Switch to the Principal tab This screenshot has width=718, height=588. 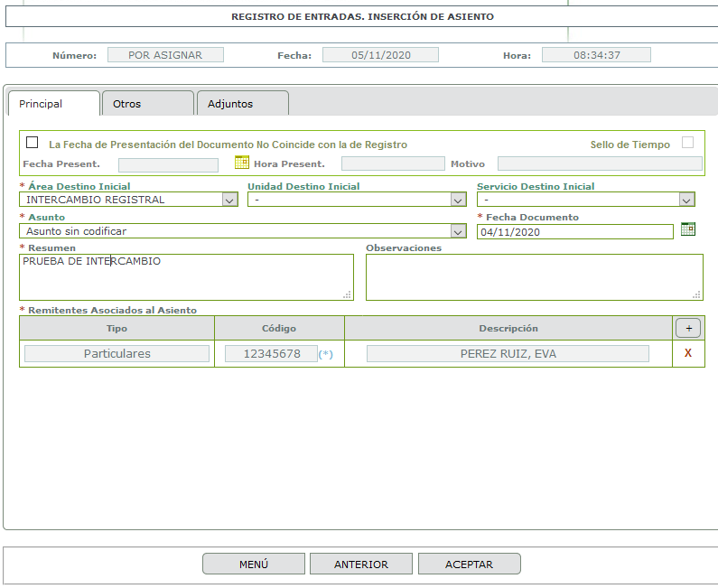pyautogui.click(x=54, y=104)
